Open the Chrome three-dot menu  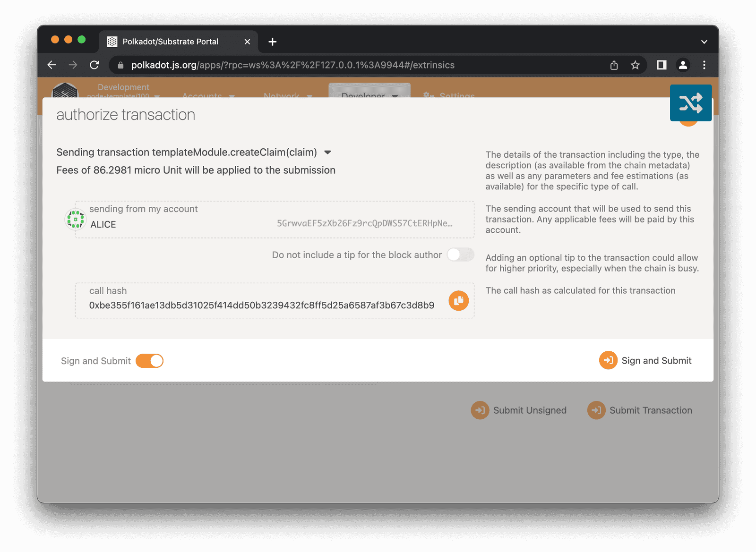pyautogui.click(x=704, y=65)
